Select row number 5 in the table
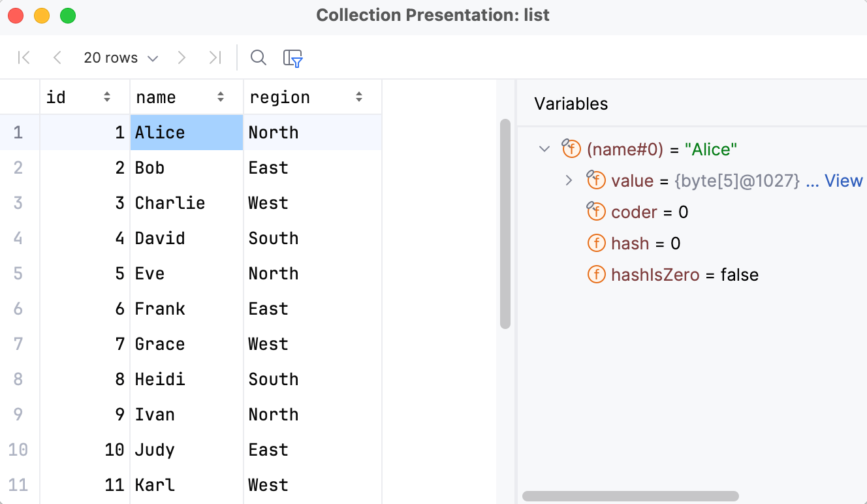The height and width of the screenshot is (504, 867). [x=18, y=274]
